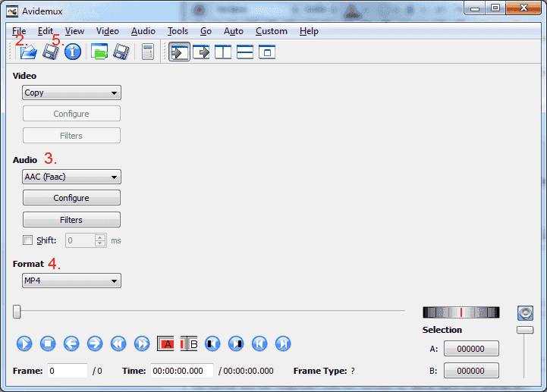
Task: Go to the next black frame
Action: click(236, 343)
